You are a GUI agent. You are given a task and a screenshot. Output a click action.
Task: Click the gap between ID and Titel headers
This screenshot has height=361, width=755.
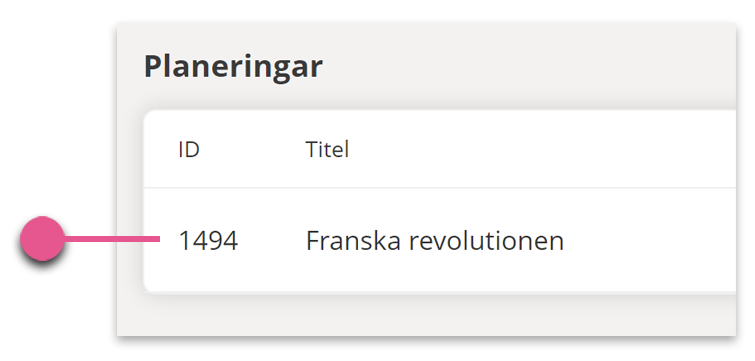pos(252,150)
